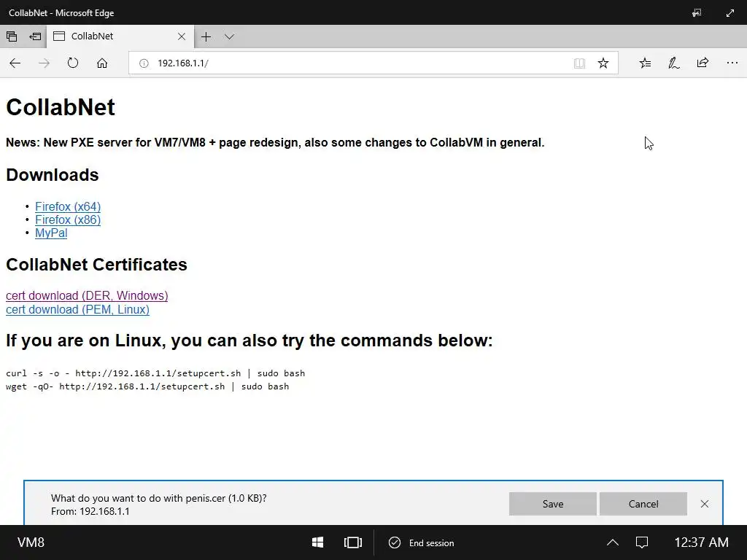This screenshot has height=560, width=747.
Task: Open a new tab with plus icon
Action: pos(206,36)
